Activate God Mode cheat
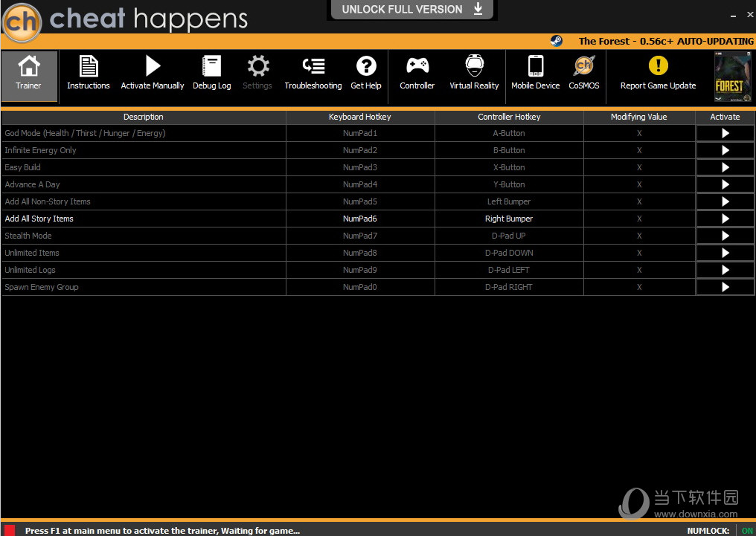This screenshot has width=756, height=536. 725,133
